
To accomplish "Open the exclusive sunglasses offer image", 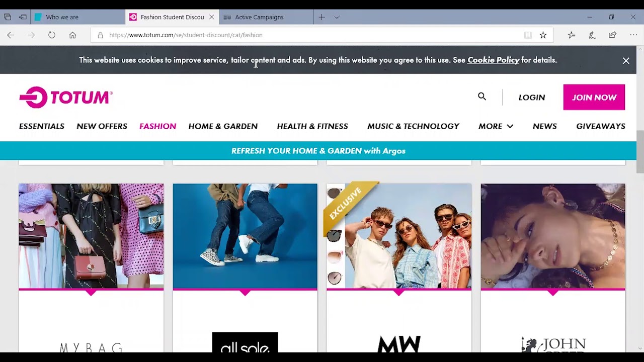I will click(x=399, y=236).
